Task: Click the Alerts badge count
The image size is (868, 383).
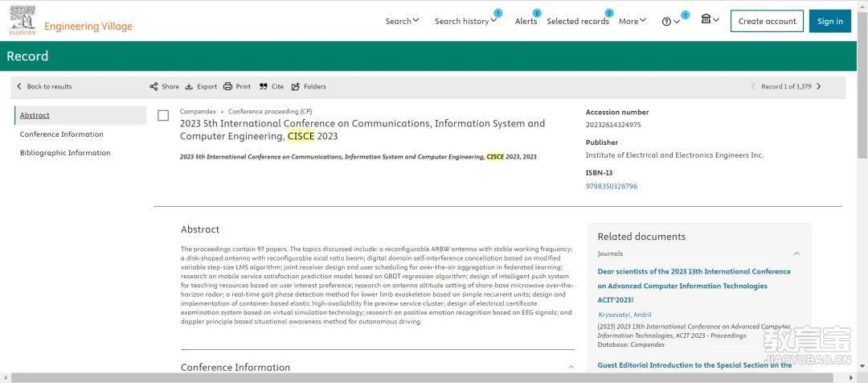Action: coord(536,13)
